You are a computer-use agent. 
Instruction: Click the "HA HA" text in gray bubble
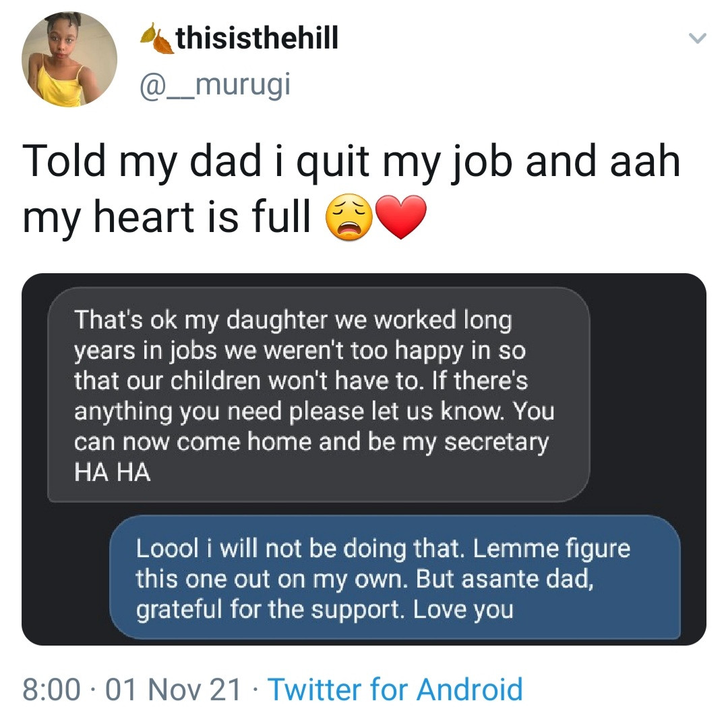pos(112,473)
